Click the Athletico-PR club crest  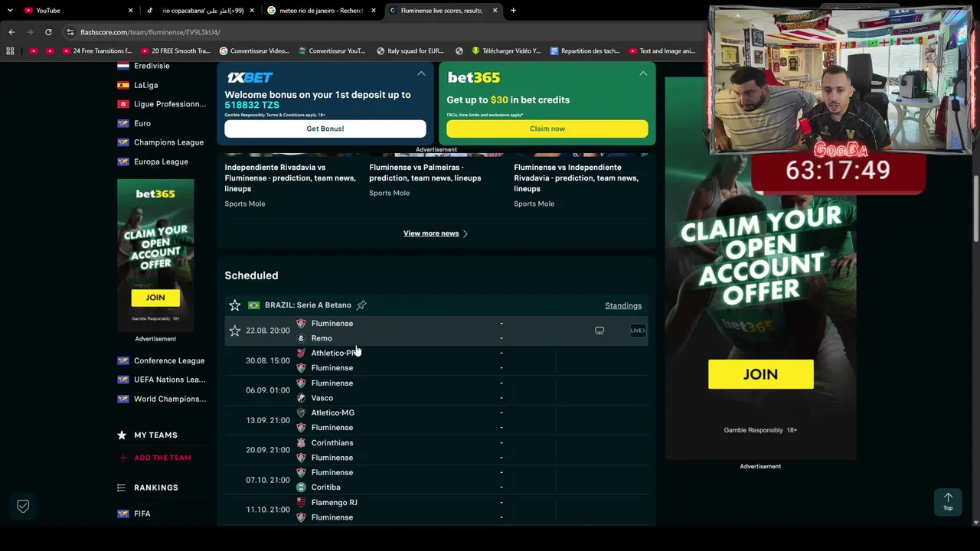point(301,353)
